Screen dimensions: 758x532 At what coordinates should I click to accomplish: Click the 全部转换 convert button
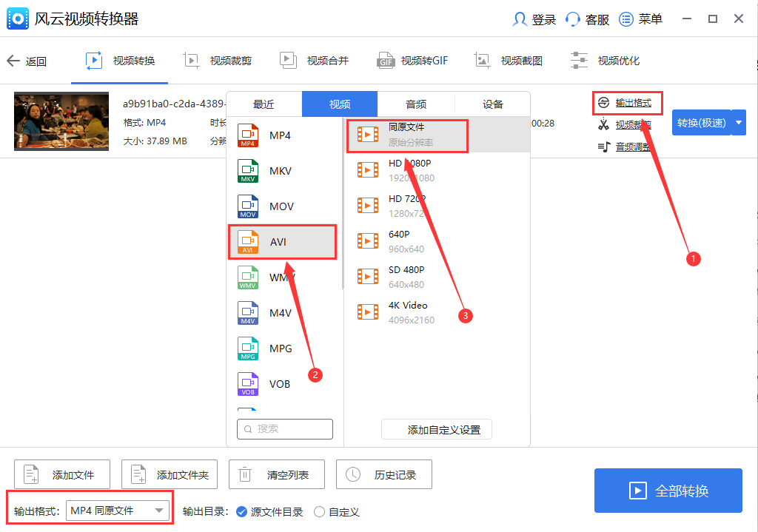coord(668,491)
